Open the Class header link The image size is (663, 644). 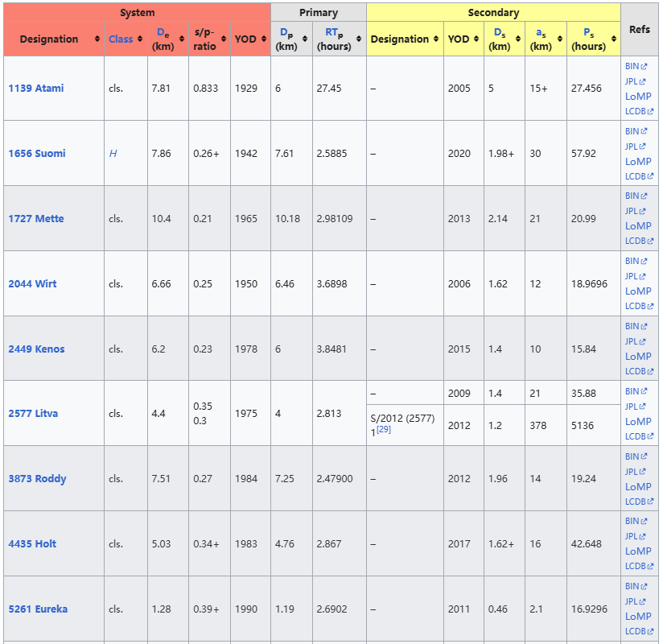[x=121, y=39]
